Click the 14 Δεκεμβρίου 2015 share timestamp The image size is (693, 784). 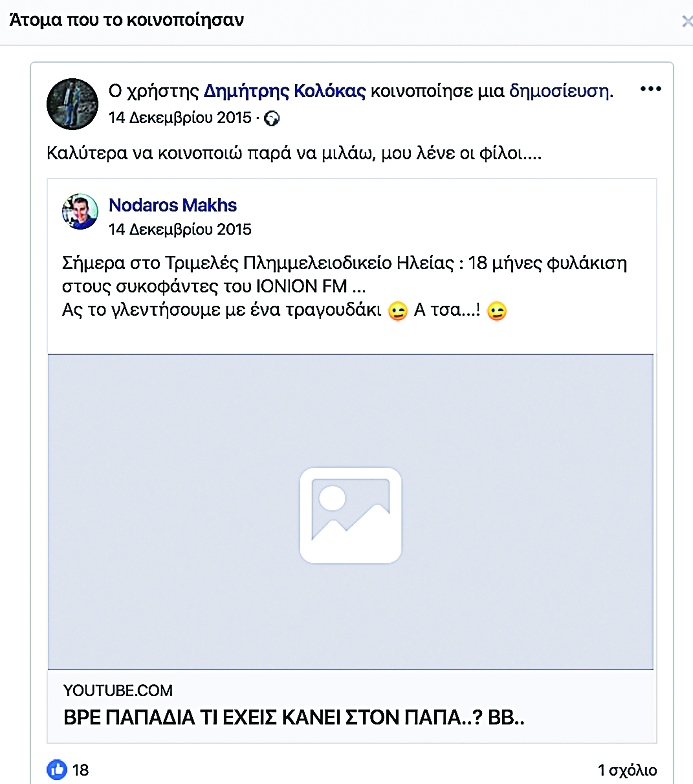180,118
